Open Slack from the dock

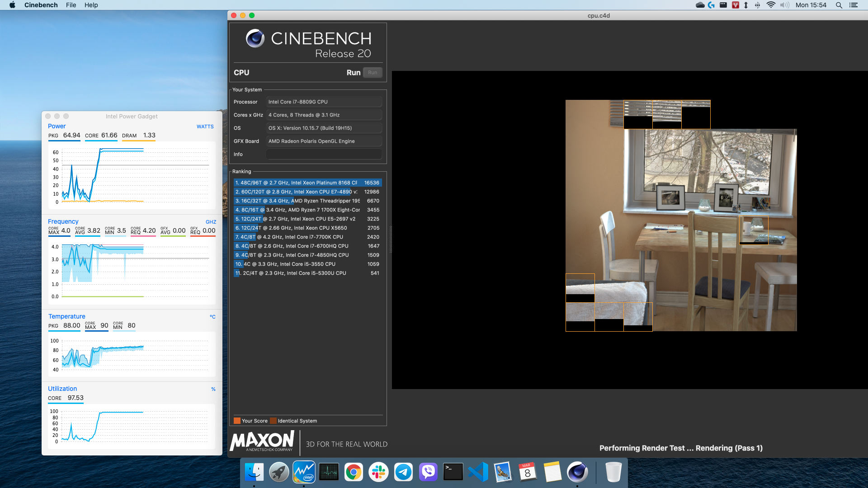pyautogui.click(x=378, y=472)
